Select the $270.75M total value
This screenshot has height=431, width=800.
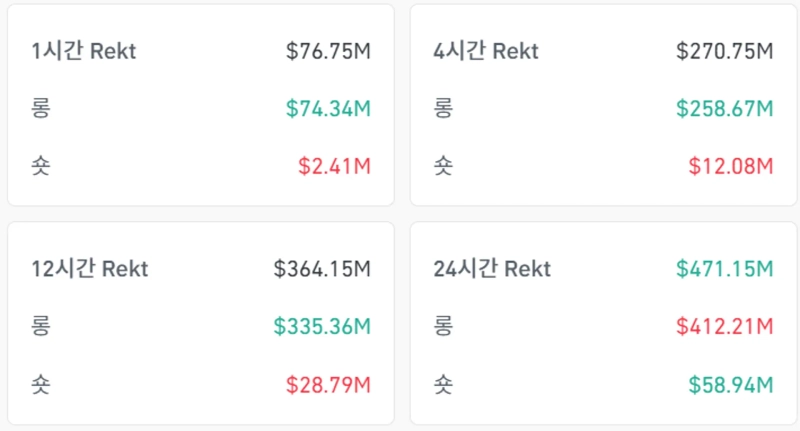[x=724, y=52]
